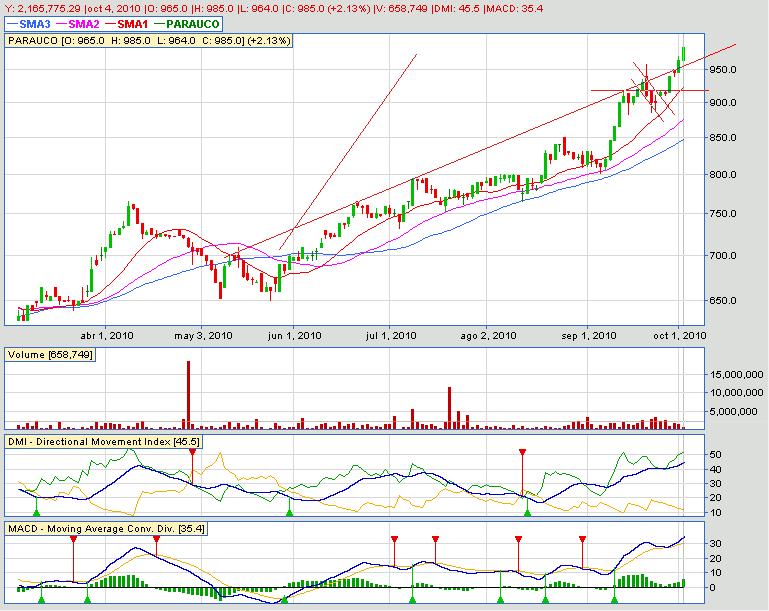Click the DMI green buy marker in mid August
This screenshot has height=611, width=769.
[527, 512]
